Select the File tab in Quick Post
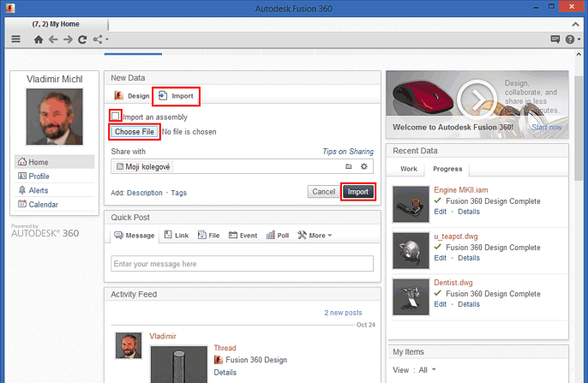Viewport: 588px width, 383px height. (208, 236)
